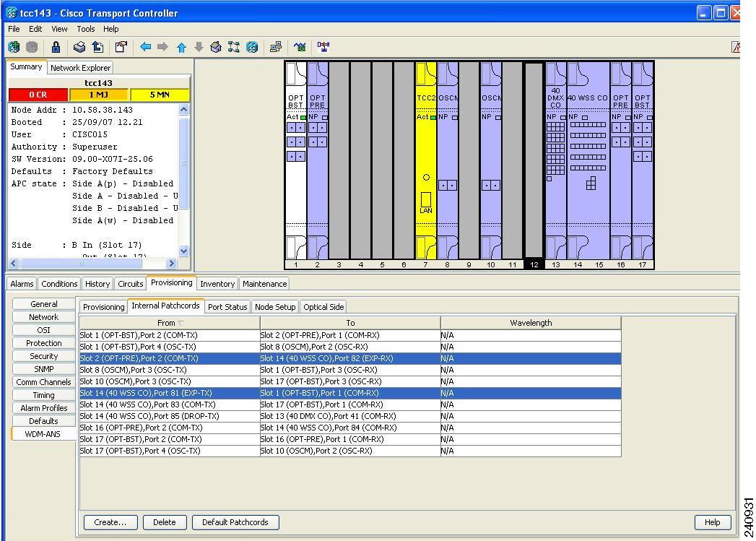Image resolution: width=756 pixels, height=541 pixels.
Task: Click the add node toolbar icon
Action: 14,47
